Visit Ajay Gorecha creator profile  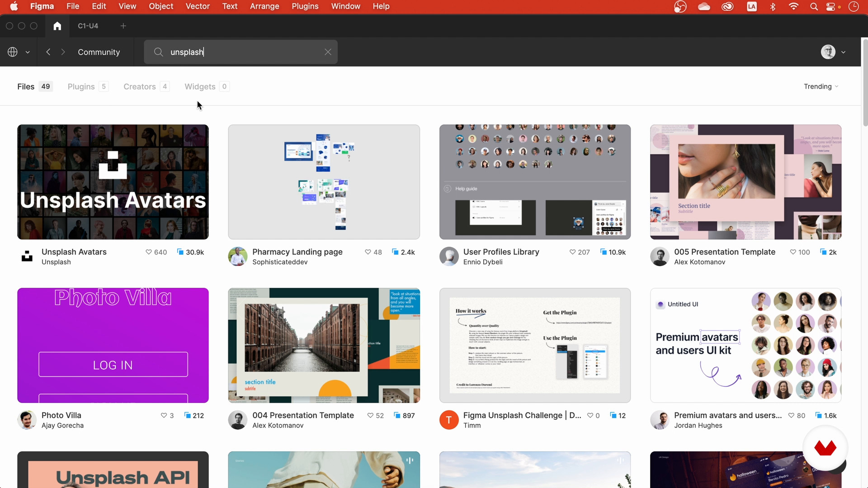62,426
